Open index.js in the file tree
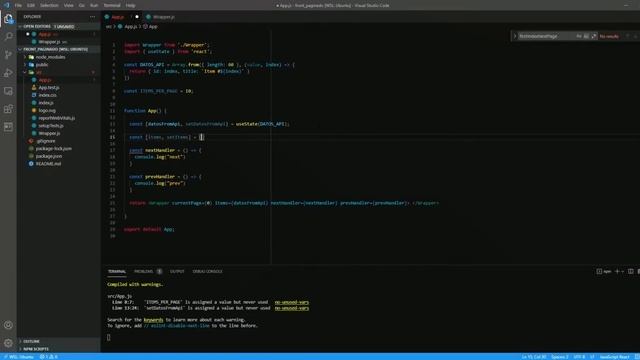 (x=46, y=103)
